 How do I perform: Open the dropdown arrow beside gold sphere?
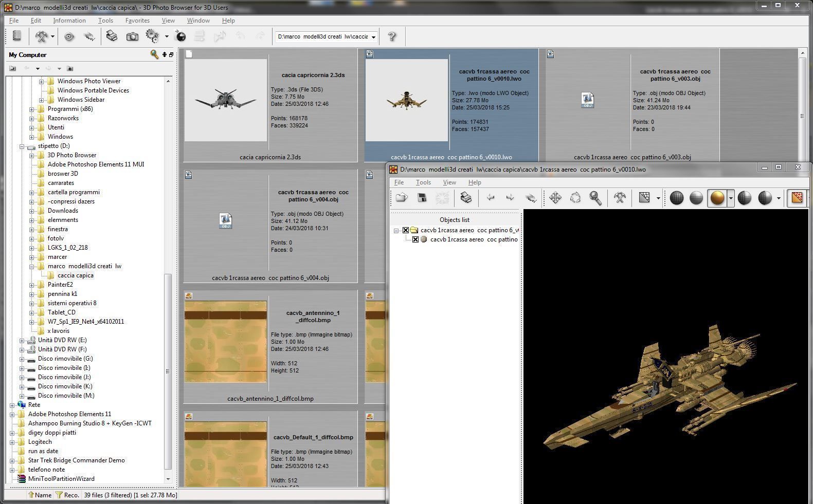[731, 198]
